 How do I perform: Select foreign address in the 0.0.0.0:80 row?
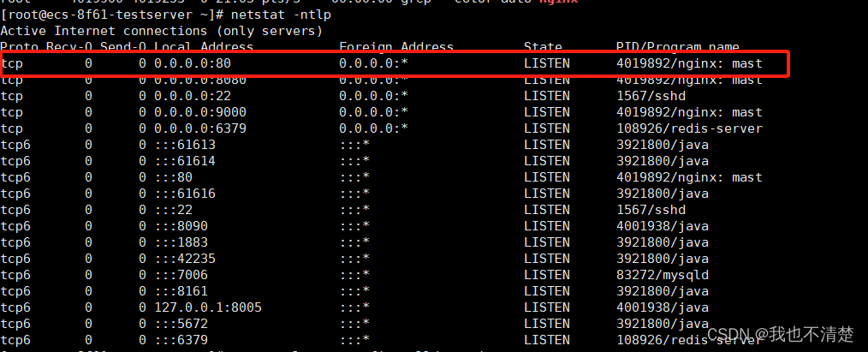(374, 63)
